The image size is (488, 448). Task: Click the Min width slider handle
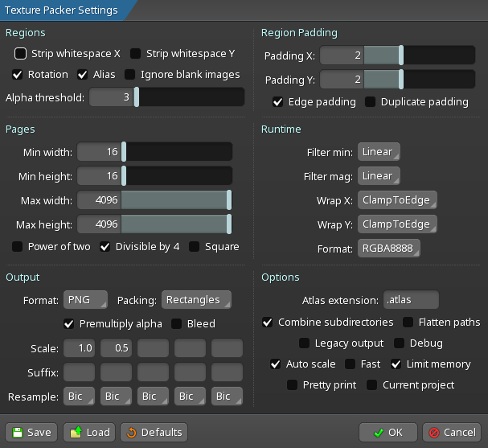[x=124, y=152]
